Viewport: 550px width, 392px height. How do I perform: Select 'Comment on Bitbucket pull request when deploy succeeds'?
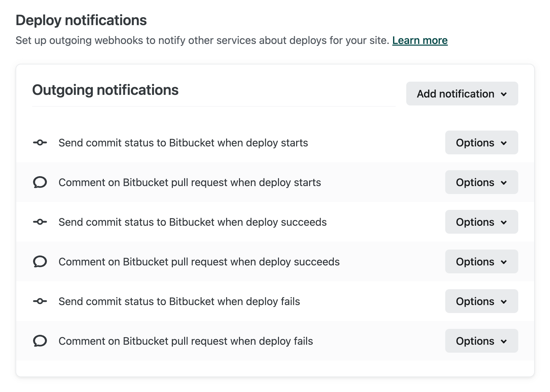tap(199, 262)
